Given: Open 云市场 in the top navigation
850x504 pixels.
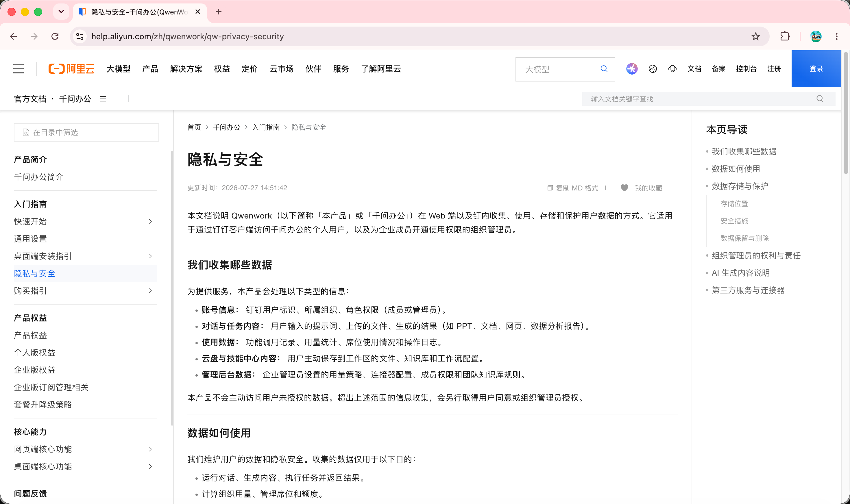Looking at the screenshot, I should pos(282,69).
